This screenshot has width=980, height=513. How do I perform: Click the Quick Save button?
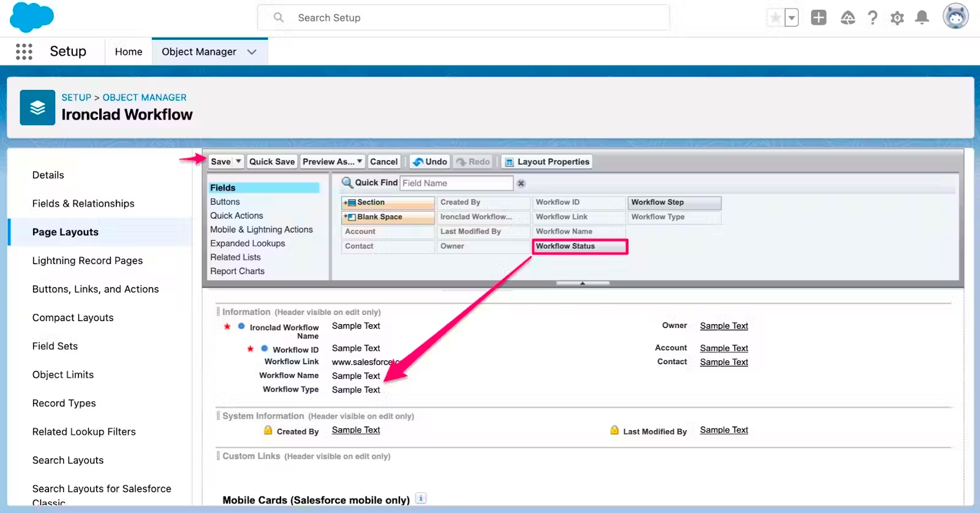click(x=272, y=162)
